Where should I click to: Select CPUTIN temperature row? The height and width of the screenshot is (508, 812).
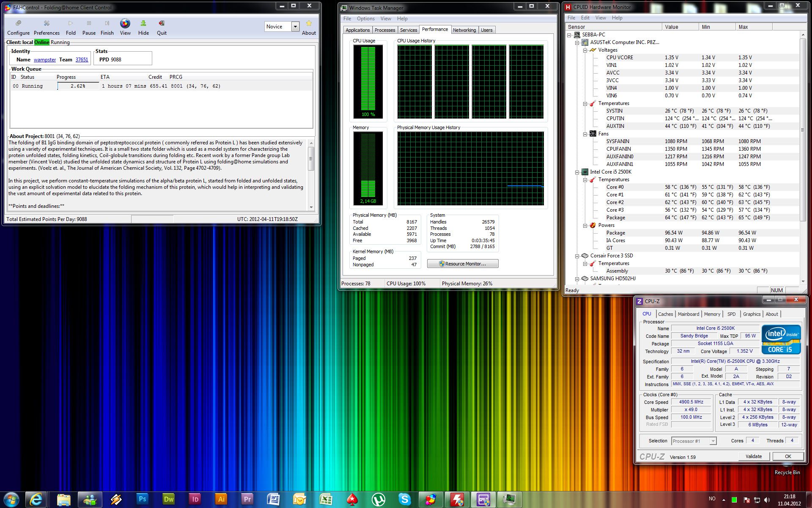coord(683,119)
